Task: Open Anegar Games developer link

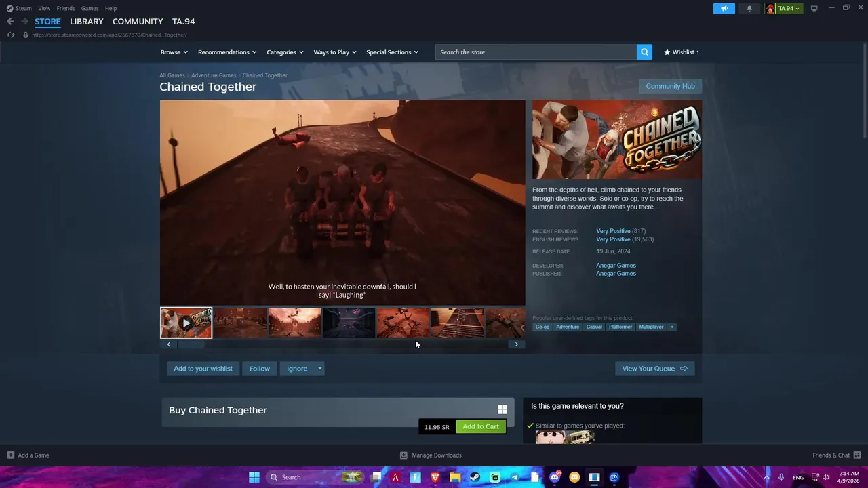Action: pyautogui.click(x=616, y=266)
